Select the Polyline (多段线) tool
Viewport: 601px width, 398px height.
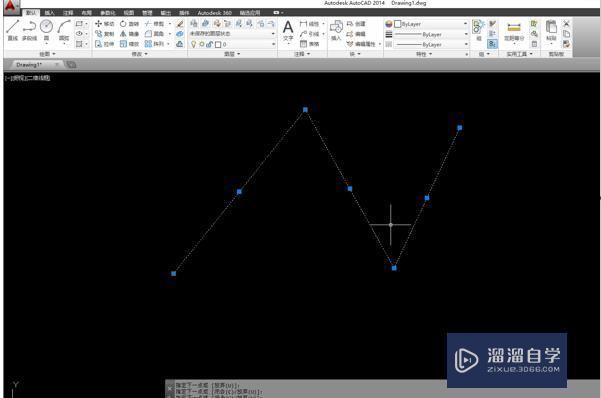tap(30, 31)
